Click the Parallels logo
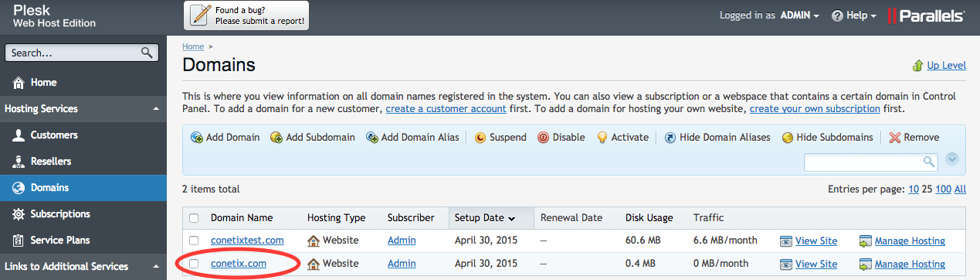 point(926,15)
